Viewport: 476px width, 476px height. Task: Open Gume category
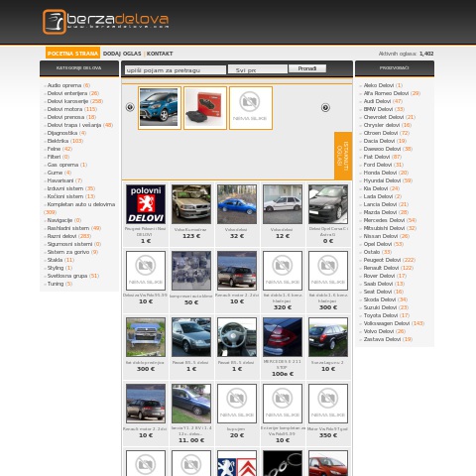coord(55,173)
